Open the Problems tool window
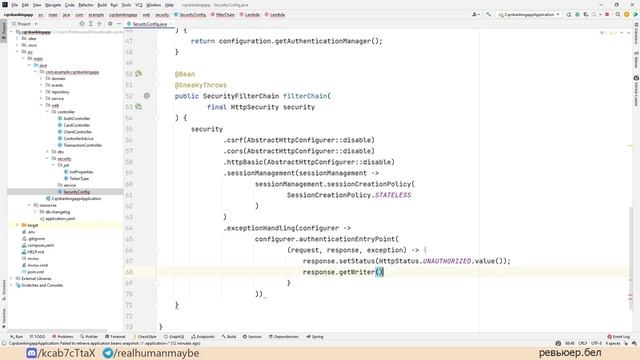Screen dimensions: 640x360 (x=62, y=337)
